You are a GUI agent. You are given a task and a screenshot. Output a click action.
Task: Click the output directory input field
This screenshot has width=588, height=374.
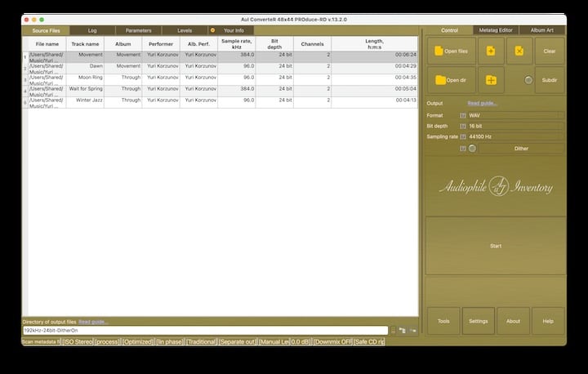(205, 331)
